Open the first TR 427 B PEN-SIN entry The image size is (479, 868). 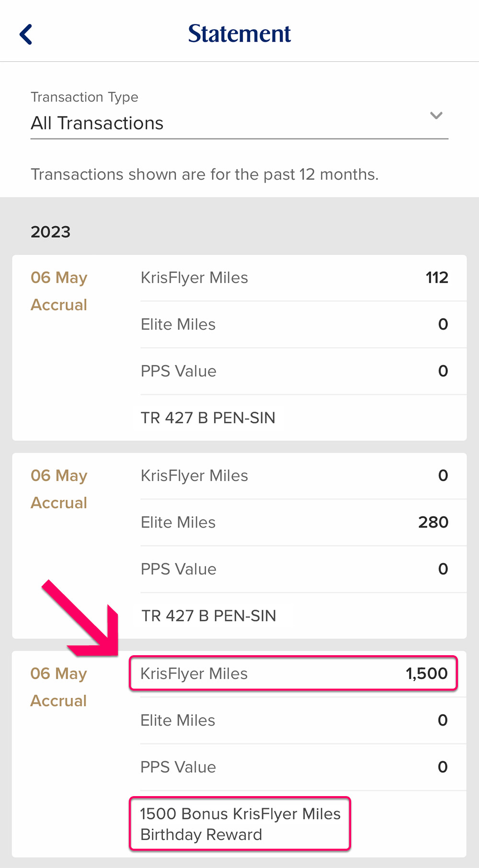pos(208,417)
